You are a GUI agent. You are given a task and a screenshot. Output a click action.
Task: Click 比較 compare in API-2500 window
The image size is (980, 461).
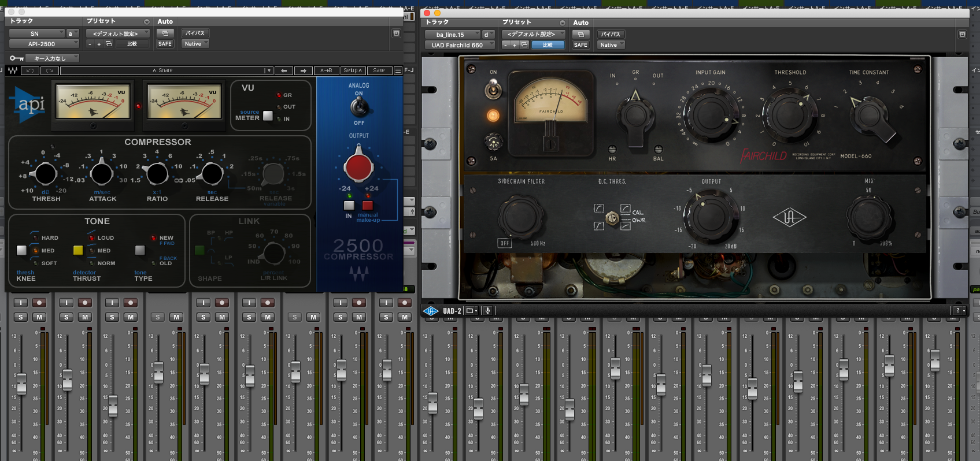[132, 44]
